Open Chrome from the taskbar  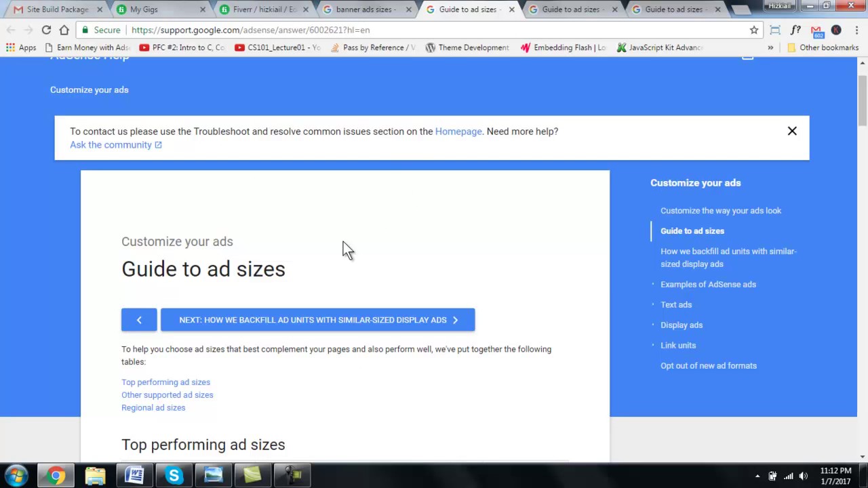click(56, 476)
